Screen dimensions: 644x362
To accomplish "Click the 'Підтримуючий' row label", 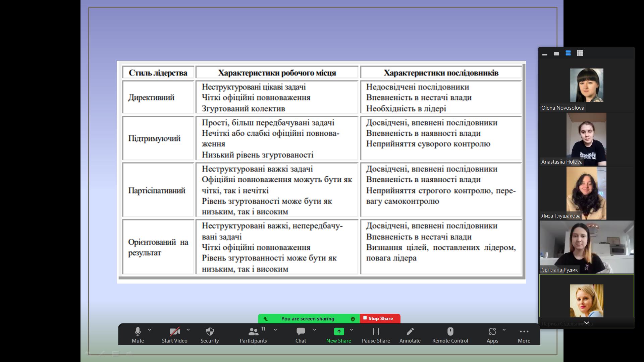I will click(x=154, y=138).
